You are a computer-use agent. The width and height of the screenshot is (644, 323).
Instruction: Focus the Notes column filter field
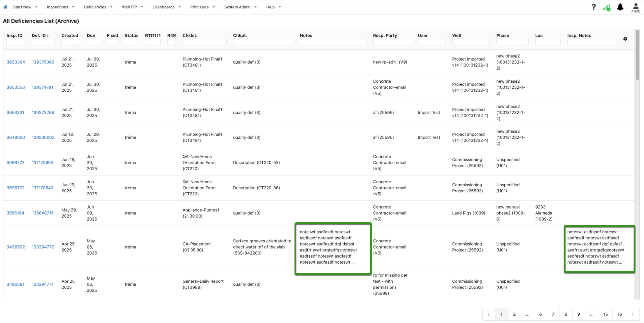tap(333, 42)
